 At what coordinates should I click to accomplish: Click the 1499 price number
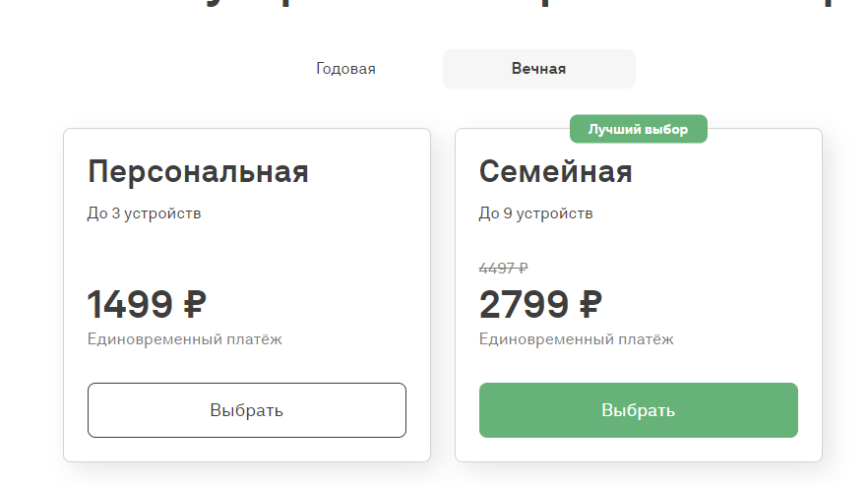point(128,304)
